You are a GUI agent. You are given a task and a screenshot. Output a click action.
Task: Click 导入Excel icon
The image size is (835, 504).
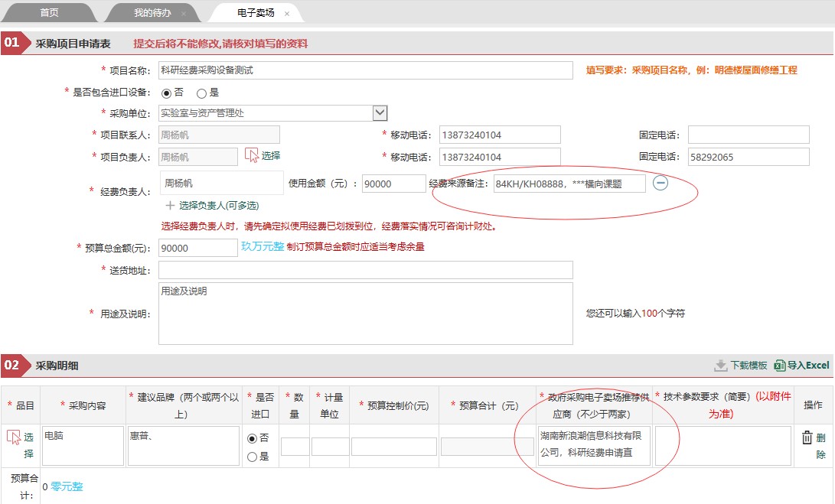(x=780, y=366)
